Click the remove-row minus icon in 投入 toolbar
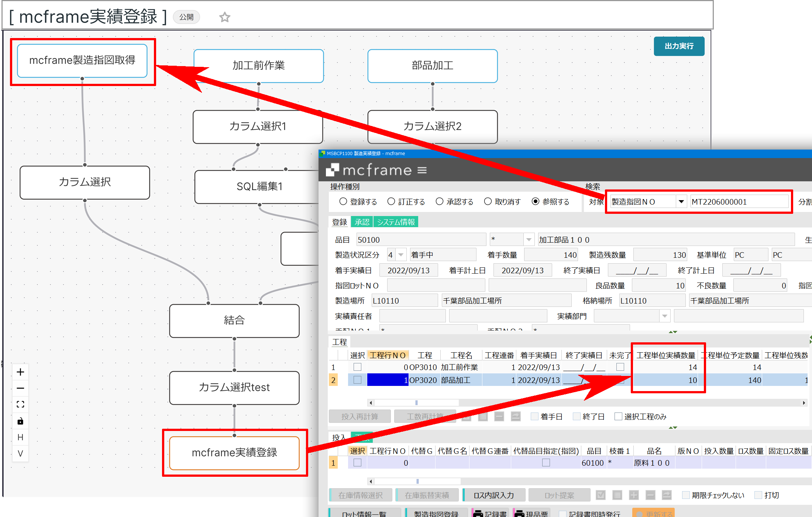This screenshot has width=812, height=517. pyautogui.click(x=650, y=495)
